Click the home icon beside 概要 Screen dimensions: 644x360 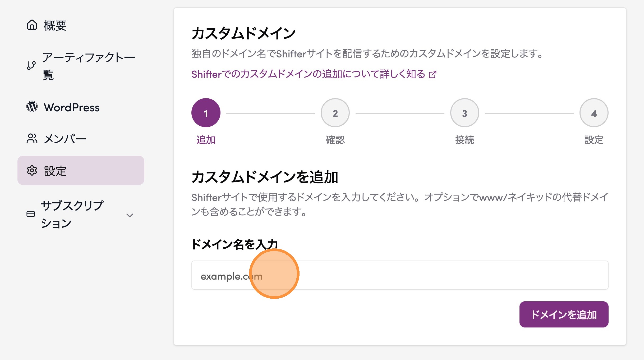click(32, 25)
